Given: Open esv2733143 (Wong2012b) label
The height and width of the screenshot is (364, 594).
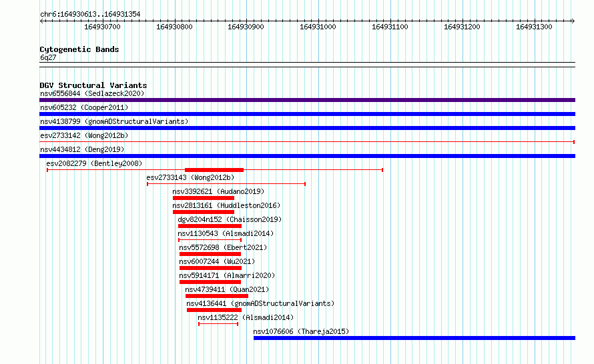Looking at the screenshot, I should point(191,177).
